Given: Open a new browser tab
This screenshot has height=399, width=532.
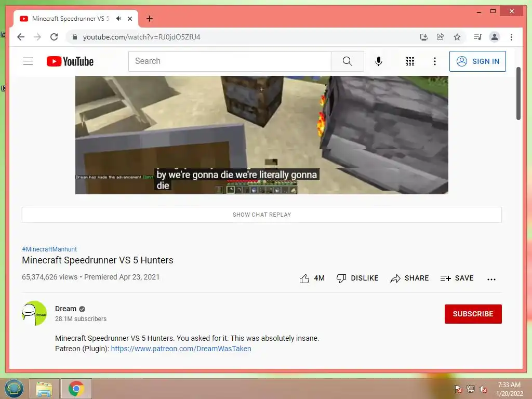Looking at the screenshot, I should tap(149, 19).
